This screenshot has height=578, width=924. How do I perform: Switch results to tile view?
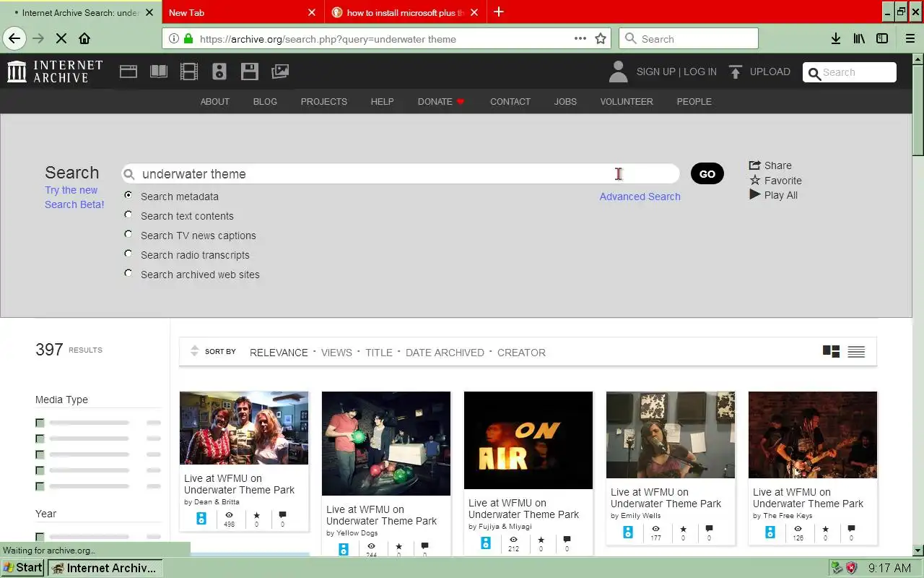[x=831, y=352]
